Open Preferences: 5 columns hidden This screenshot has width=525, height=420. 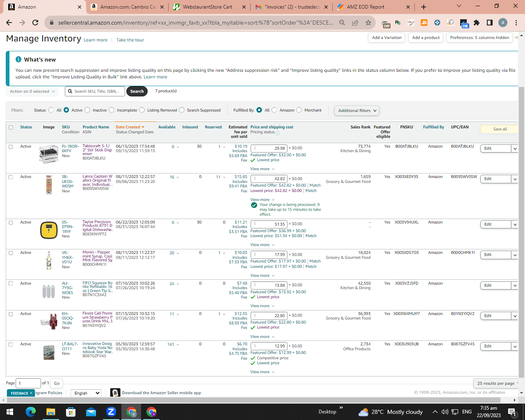tap(479, 38)
